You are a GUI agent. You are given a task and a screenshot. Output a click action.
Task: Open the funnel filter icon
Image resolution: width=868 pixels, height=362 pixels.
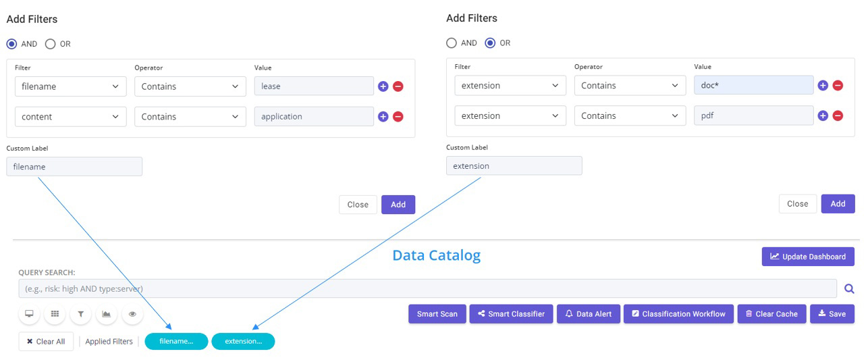[81, 314]
